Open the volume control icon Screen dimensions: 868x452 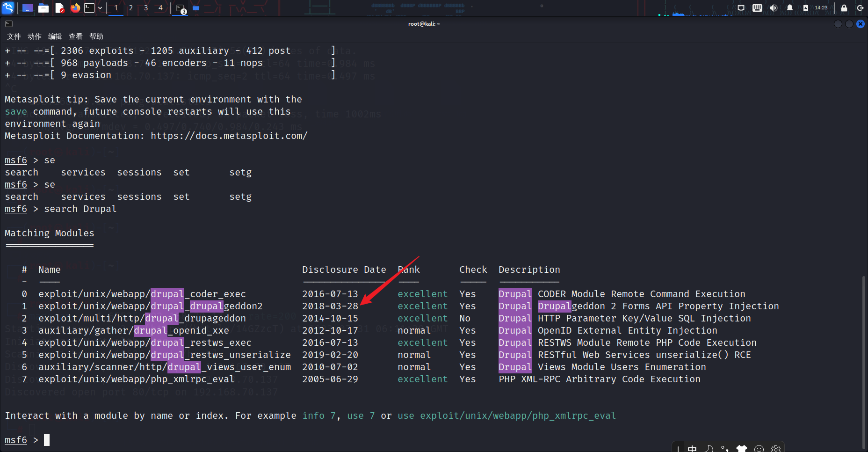(774, 8)
